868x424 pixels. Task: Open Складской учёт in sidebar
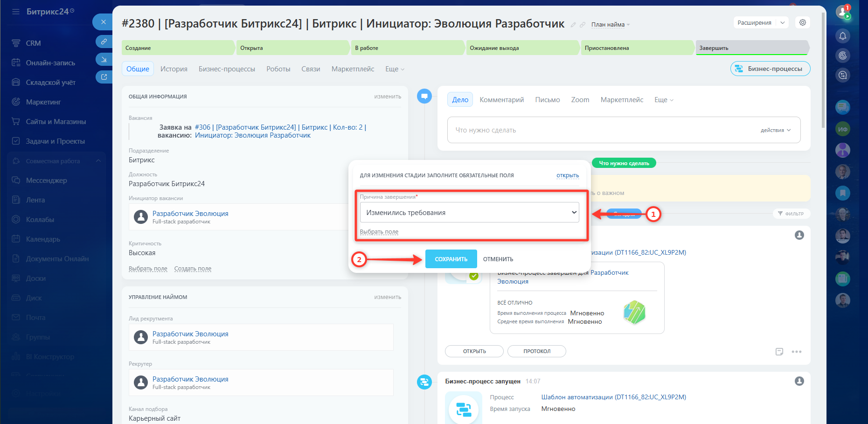click(50, 82)
